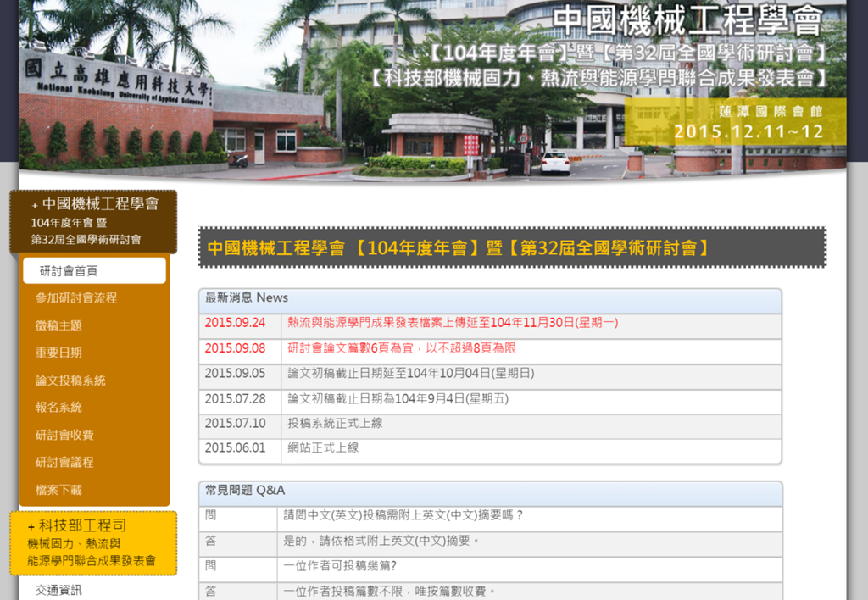Open 研討會首頁 in the sidebar
The height and width of the screenshot is (600, 868).
(70, 271)
